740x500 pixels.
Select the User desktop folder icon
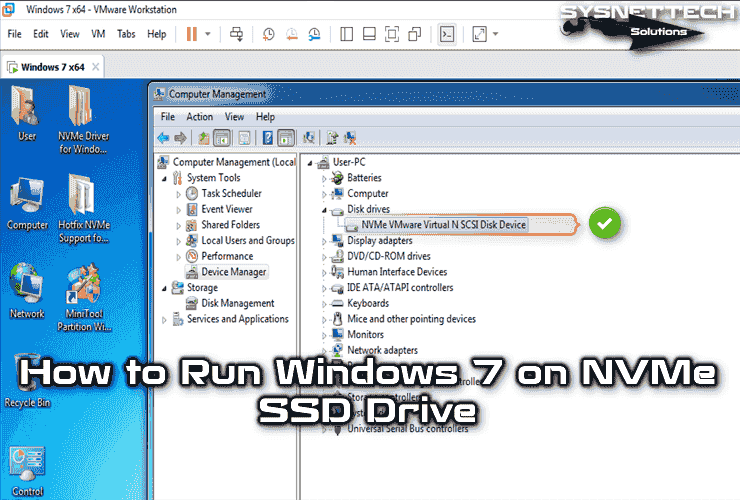pyautogui.click(x=26, y=114)
